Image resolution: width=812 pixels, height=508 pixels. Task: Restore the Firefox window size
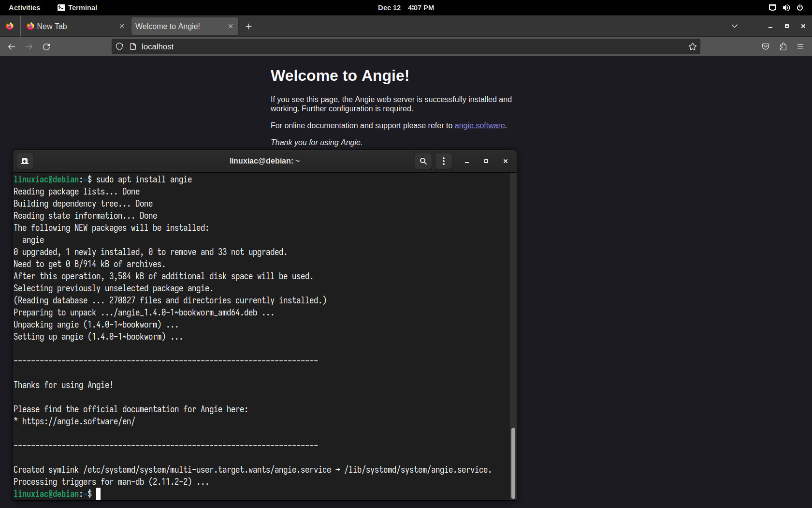coord(787,26)
